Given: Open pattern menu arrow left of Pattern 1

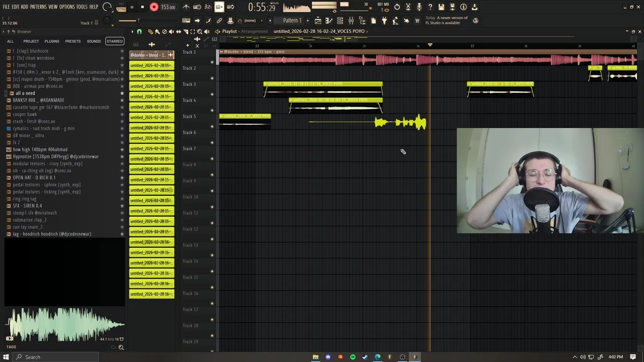Looking at the screenshot, I should [270, 21].
